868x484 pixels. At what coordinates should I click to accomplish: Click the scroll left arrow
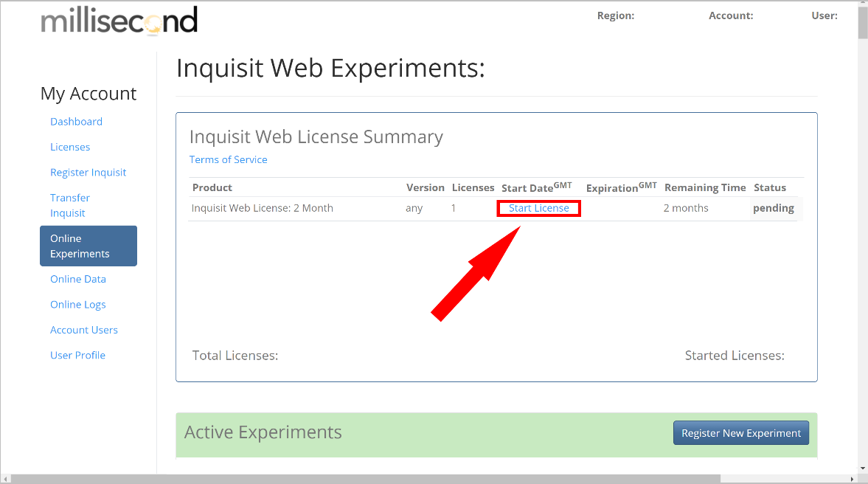(x=6, y=479)
